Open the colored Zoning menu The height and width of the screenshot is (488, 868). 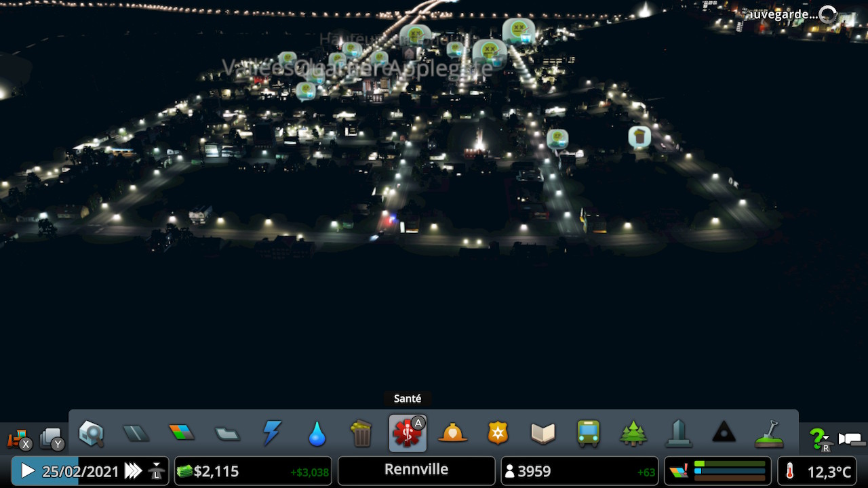click(x=181, y=432)
